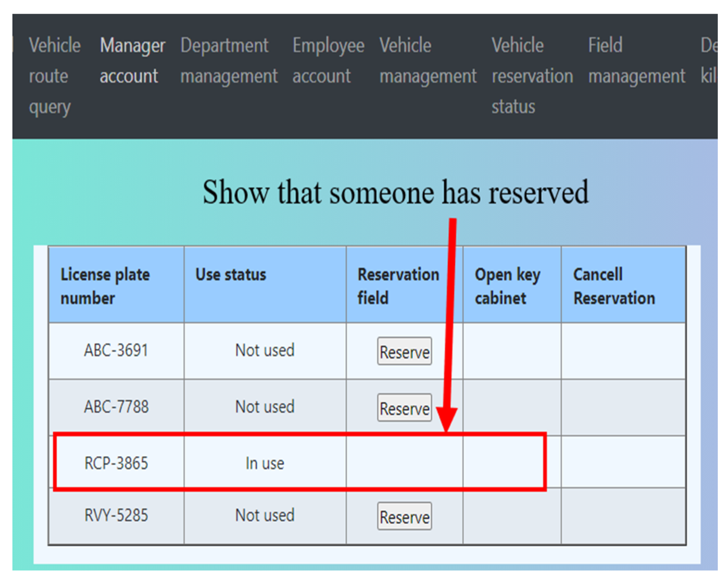View Vehicle reservation status page
728x585 pixels.
point(532,76)
